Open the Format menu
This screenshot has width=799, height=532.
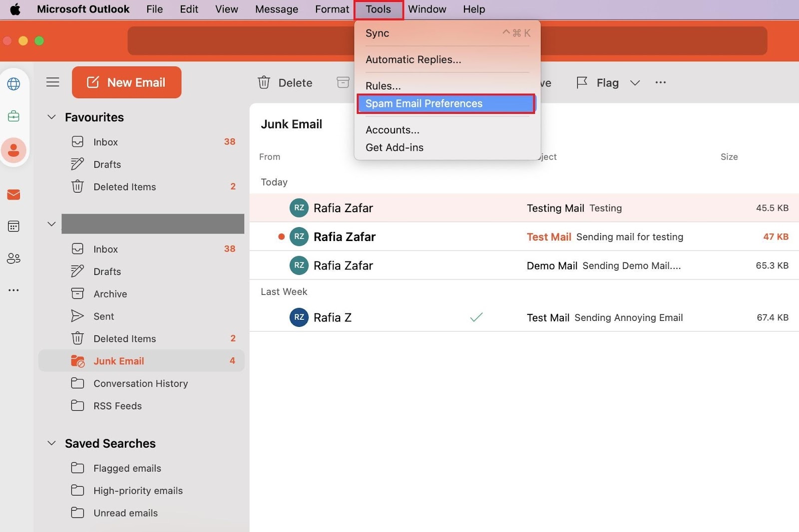point(332,9)
